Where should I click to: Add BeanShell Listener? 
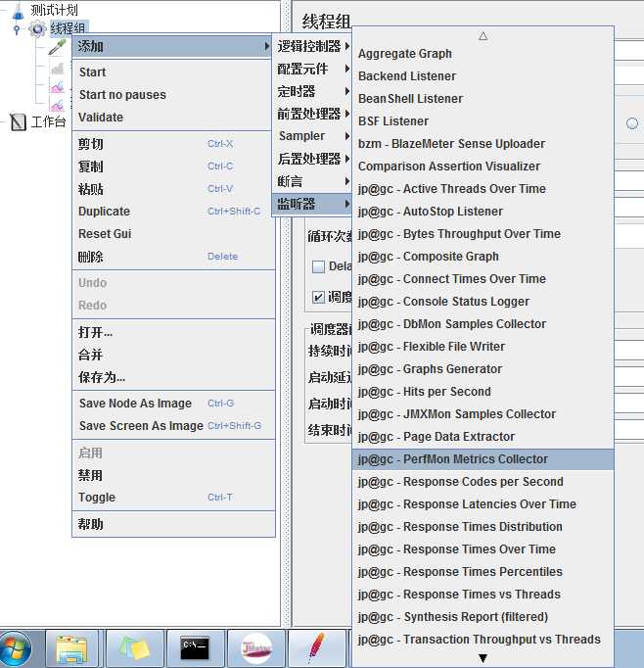pos(483,99)
